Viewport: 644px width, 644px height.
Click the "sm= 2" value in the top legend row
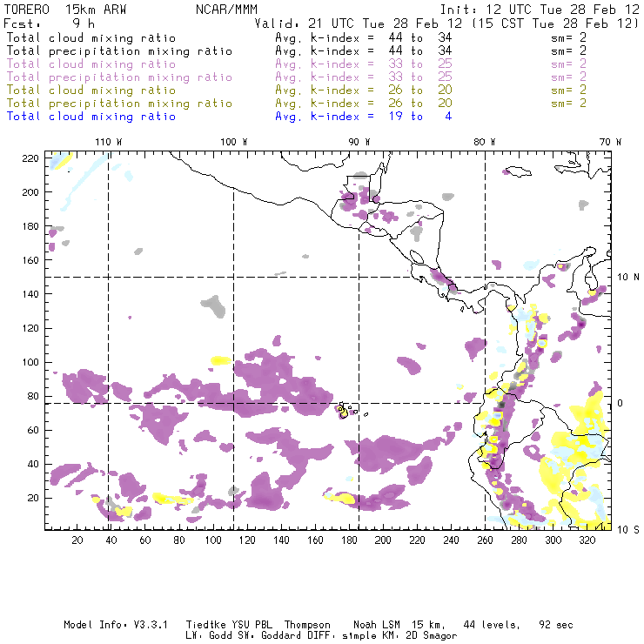pyautogui.click(x=568, y=38)
